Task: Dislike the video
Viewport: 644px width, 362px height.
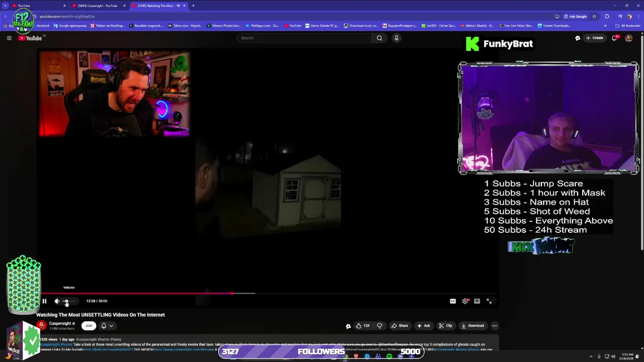Action: 379,325
